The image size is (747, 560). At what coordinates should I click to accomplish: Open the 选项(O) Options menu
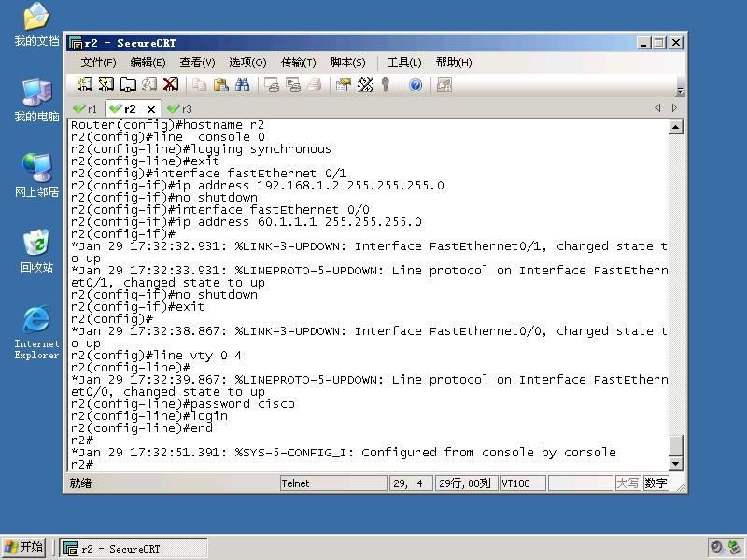click(247, 63)
